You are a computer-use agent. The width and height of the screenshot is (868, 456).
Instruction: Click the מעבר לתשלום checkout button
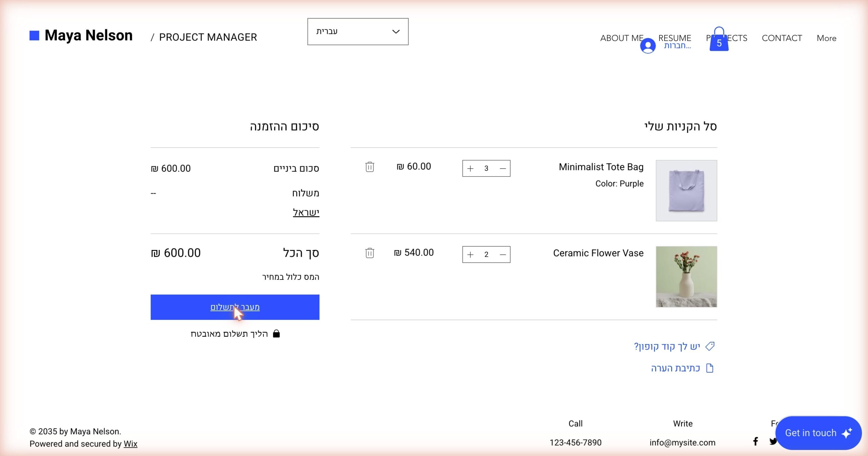235,307
